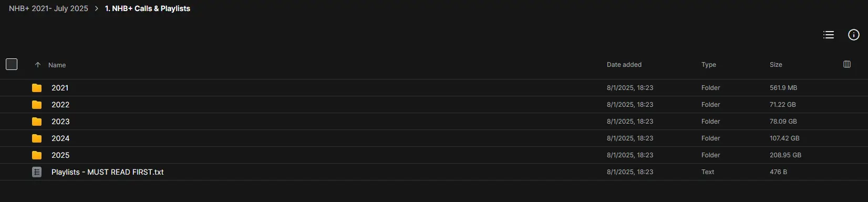
Task: Open the column settings icon
Action: (x=847, y=64)
